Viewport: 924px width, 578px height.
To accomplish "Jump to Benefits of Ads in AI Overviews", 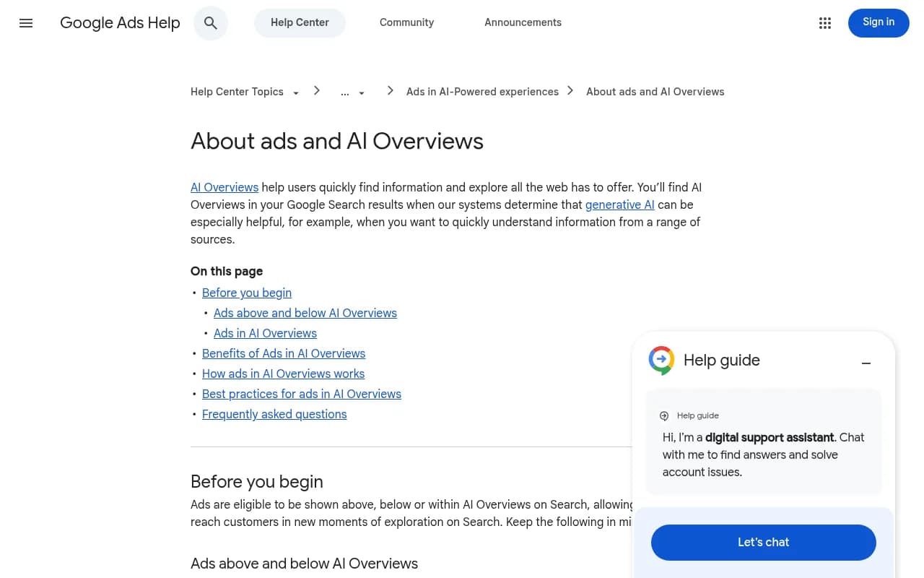I will 284,353.
